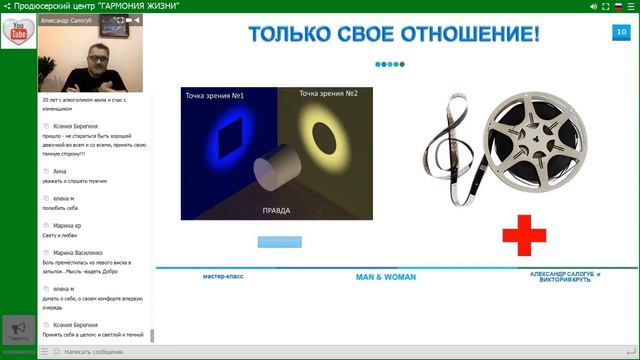Mute sound with the top bar speaker icon
The width and height of the screenshot is (640, 360).
click(593, 7)
